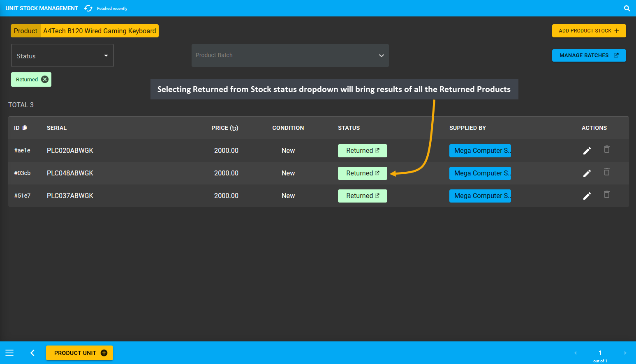This screenshot has height=364, width=636.
Task: Open the Status dropdown
Action: point(62,55)
